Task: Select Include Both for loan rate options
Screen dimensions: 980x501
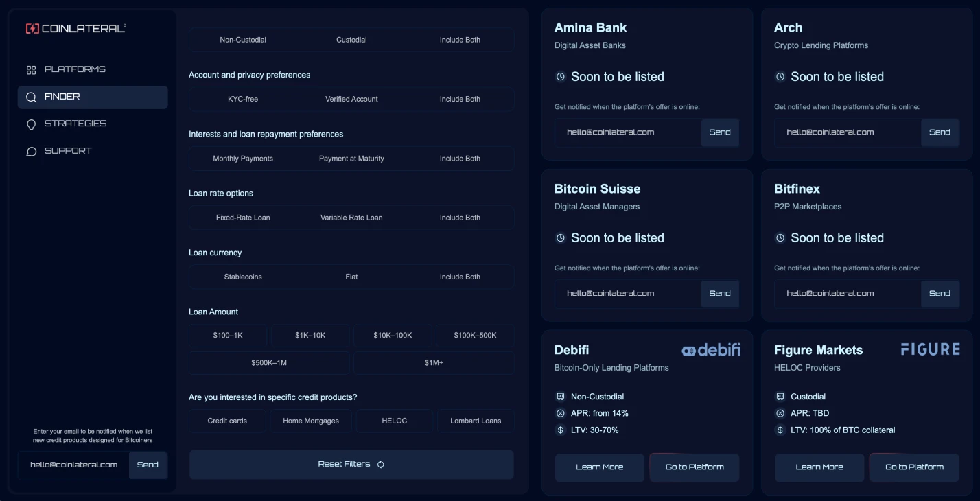Action: [x=460, y=218]
